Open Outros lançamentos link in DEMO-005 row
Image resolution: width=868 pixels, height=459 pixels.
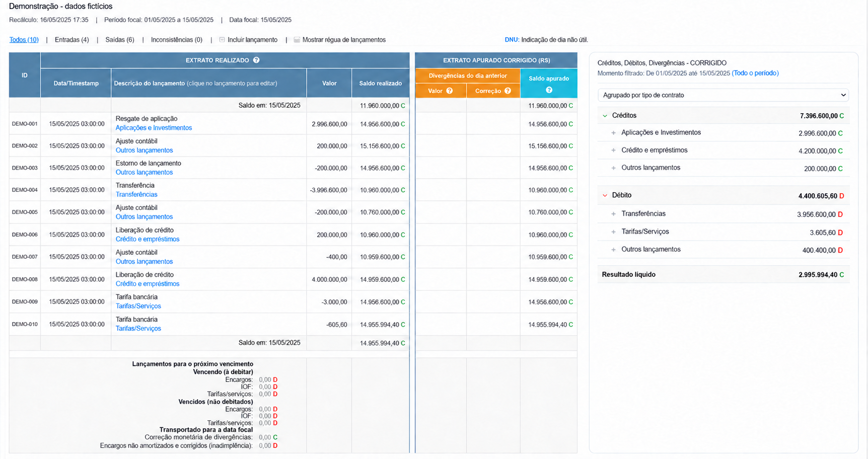144,217
